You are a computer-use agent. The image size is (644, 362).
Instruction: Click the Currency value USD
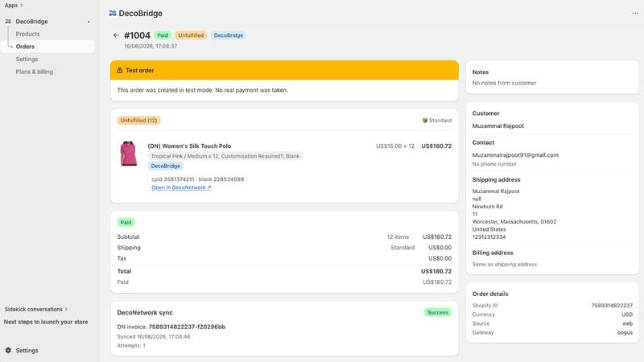(627, 315)
